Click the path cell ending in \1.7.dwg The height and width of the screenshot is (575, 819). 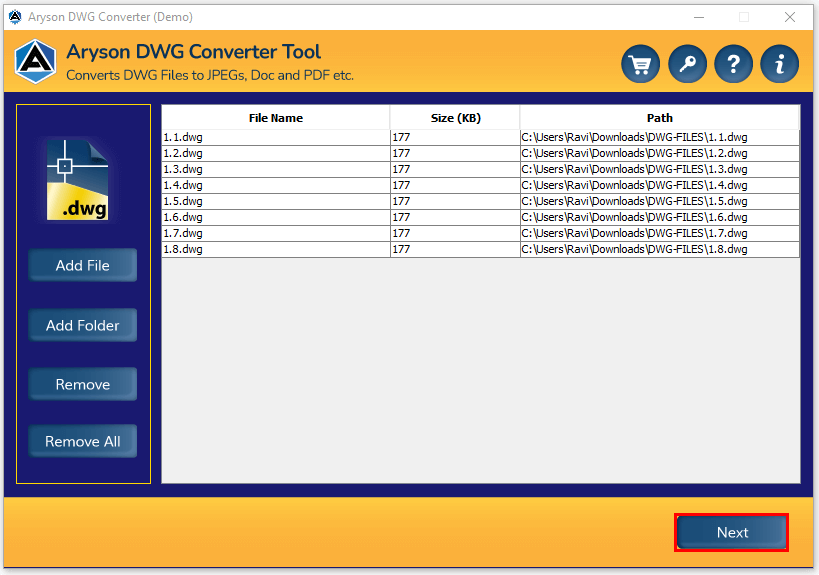(660, 233)
